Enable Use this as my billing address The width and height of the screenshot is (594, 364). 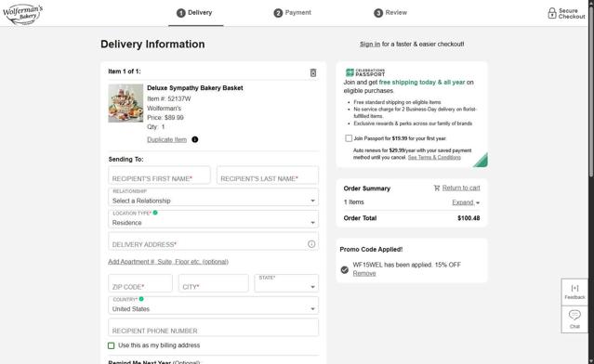(111, 345)
